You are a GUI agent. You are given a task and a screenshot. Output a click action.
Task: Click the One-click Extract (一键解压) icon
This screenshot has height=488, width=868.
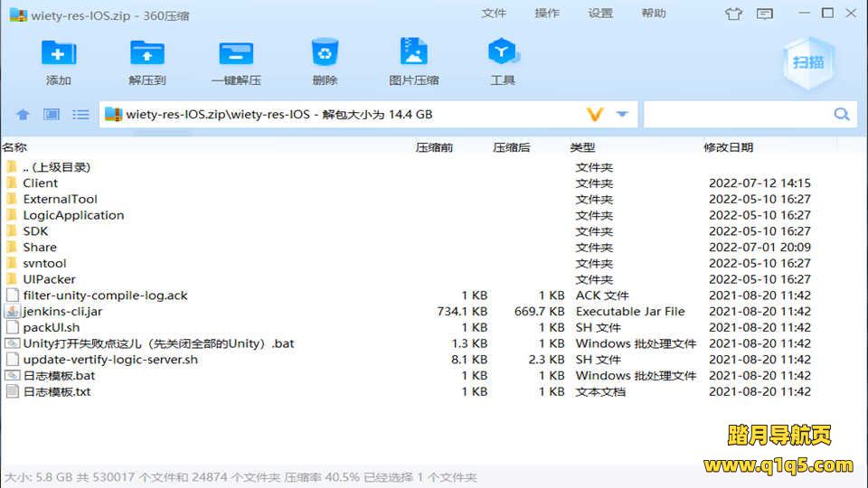pyautogui.click(x=236, y=52)
